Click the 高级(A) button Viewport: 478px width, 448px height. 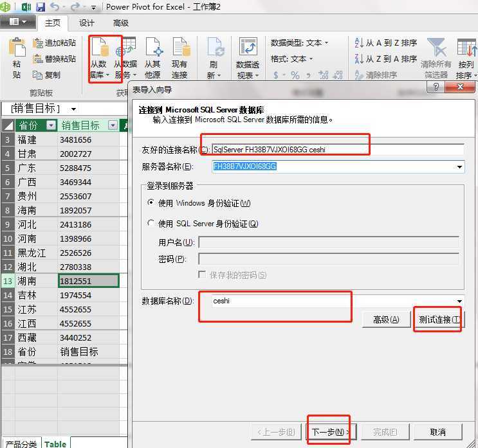pyautogui.click(x=386, y=319)
